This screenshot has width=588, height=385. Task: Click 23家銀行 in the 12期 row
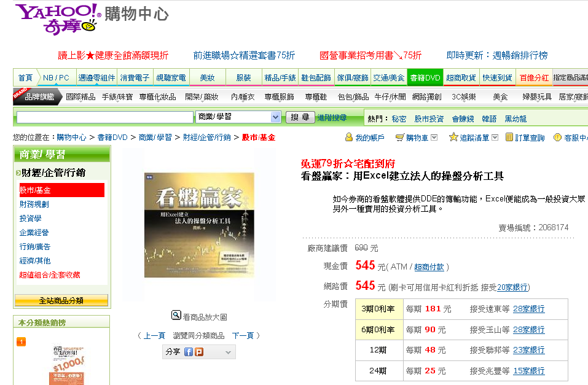(529, 350)
